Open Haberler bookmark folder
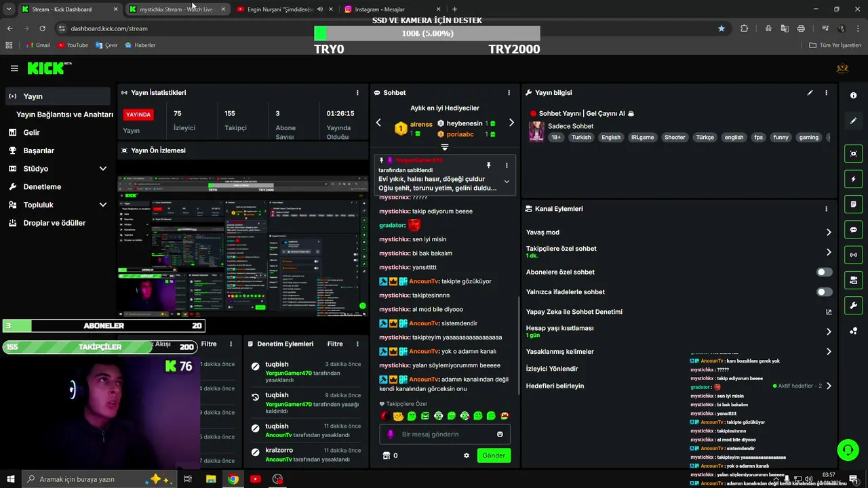Viewport: 868px width, 488px height. 140,45
